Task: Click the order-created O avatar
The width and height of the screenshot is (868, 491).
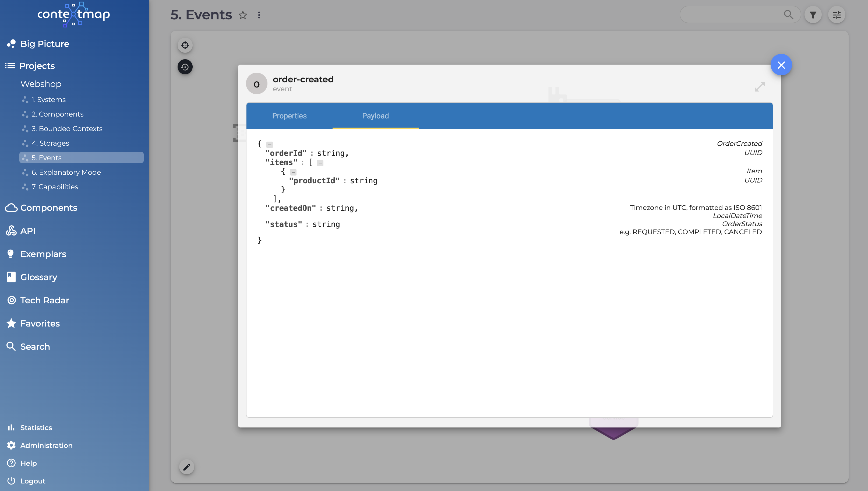Action: (x=256, y=84)
